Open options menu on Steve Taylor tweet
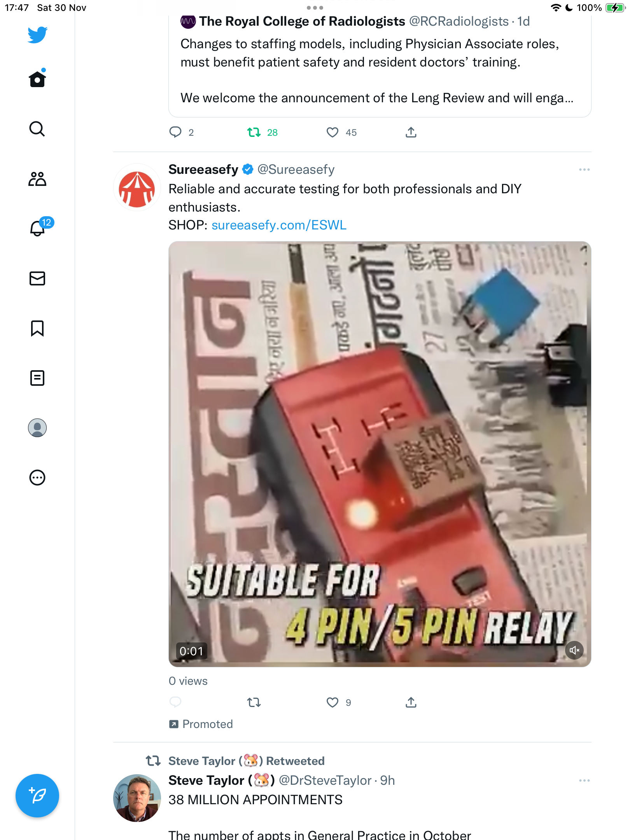Screen dimensions: 630x840 [584, 780]
